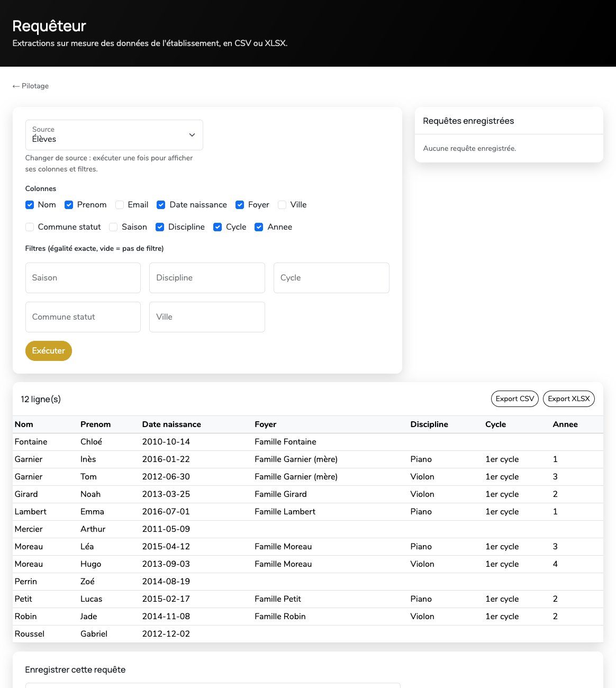Select the Cycle filter field
Screen dimensions: 616x688
click(x=331, y=278)
